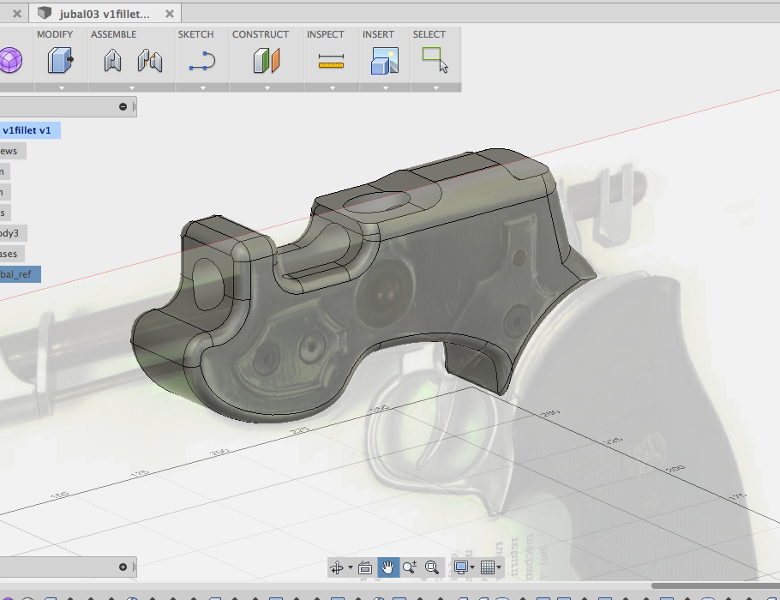Open SELECT panel dropdown arrow
The height and width of the screenshot is (600, 780).
[x=436, y=88]
